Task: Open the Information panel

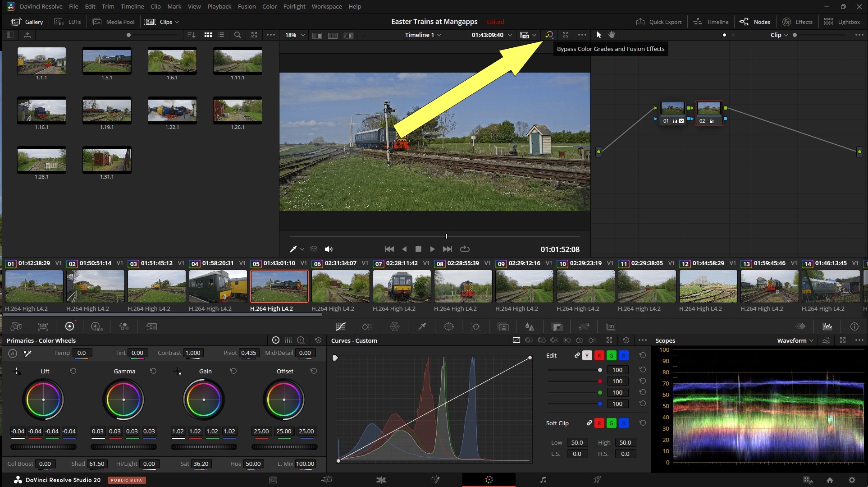Action: [854, 326]
